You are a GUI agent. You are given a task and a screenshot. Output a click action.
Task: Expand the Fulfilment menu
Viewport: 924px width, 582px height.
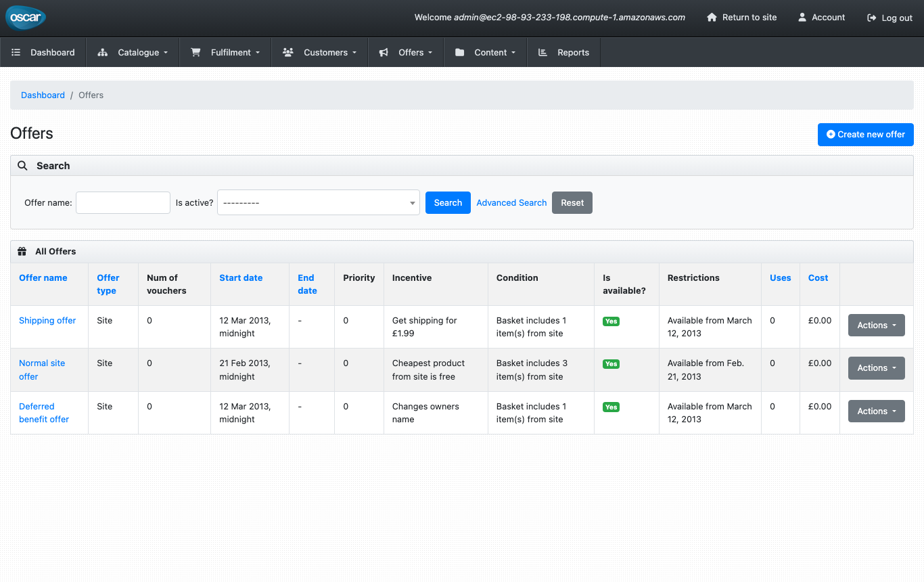point(225,53)
